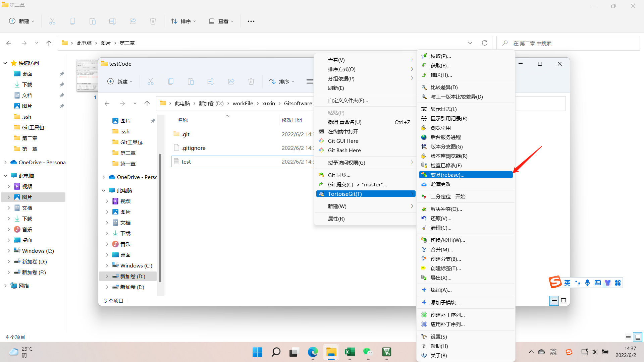Screen dimensions: 644x362
Task: Click the paste icon in testCode window toolbar
Action: tap(191, 81)
